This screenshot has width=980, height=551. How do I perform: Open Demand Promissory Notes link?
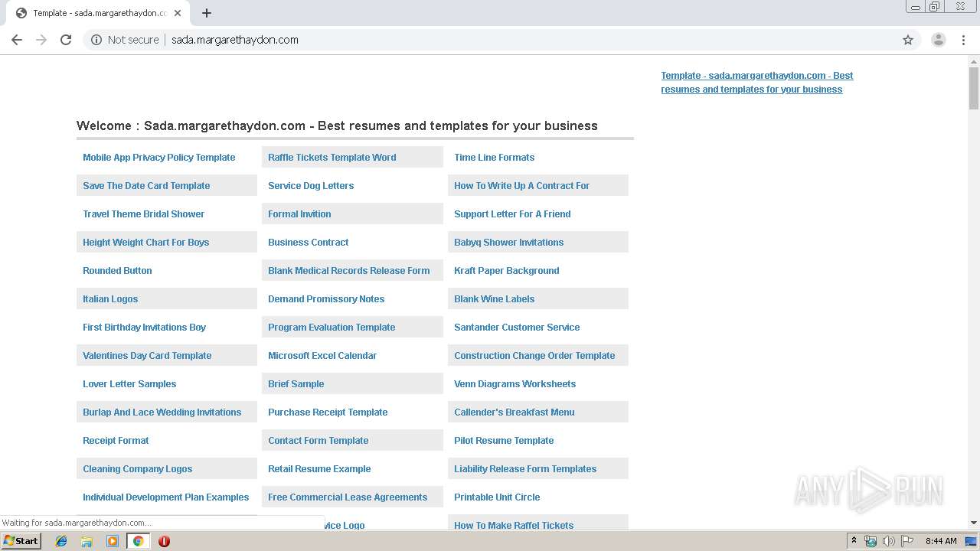[x=326, y=298]
